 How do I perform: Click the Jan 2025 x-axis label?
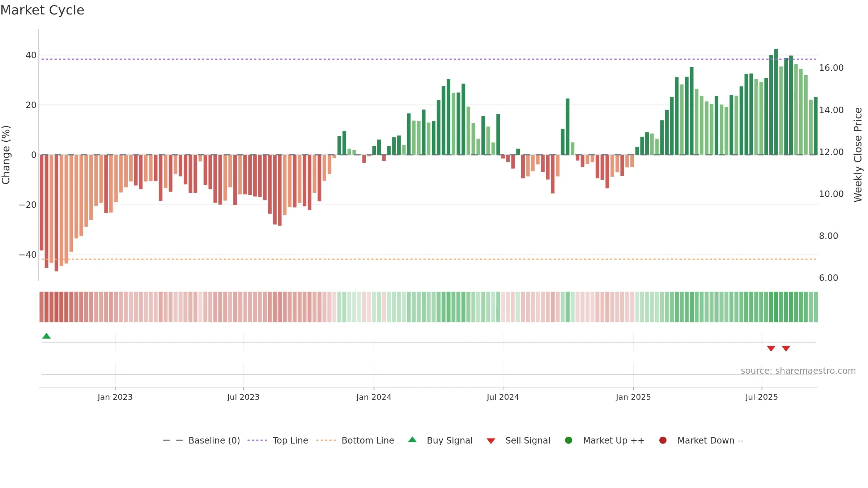[x=633, y=397]
